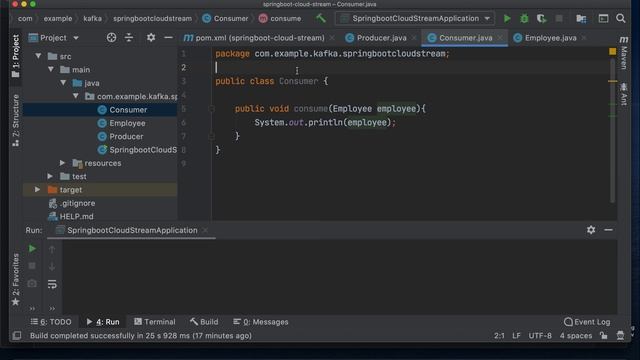Image resolution: width=640 pixels, height=360 pixels.
Task: Open the Maven tool window
Action: coord(624,52)
